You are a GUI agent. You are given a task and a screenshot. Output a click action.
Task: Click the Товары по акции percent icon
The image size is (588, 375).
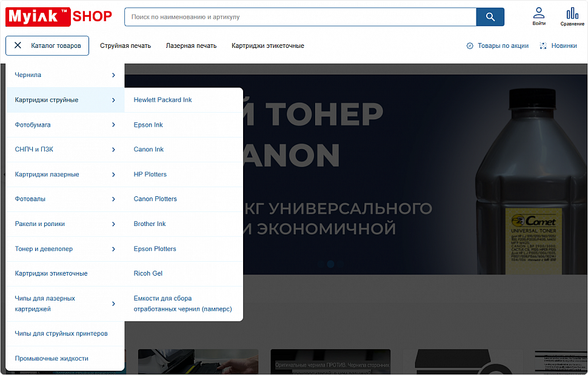point(470,46)
